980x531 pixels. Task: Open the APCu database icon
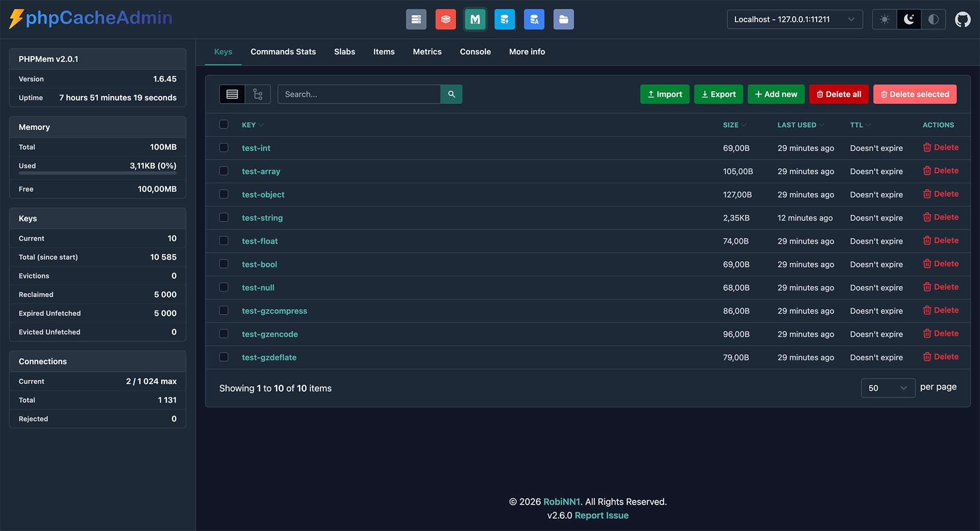534,19
